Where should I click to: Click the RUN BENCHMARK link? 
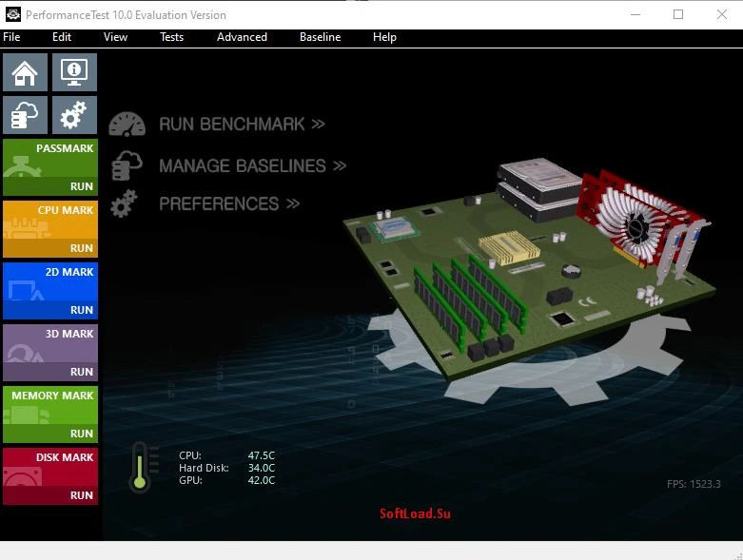point(242,125)
